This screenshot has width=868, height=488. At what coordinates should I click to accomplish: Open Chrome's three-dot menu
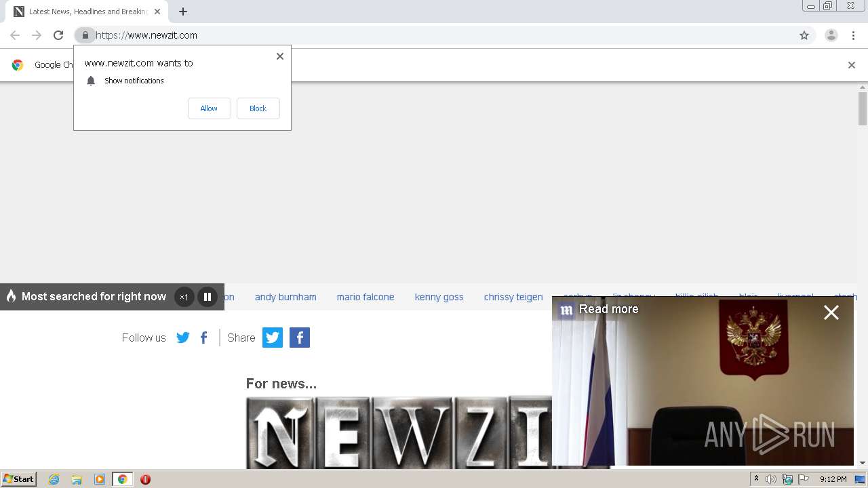tap(853, 35)
